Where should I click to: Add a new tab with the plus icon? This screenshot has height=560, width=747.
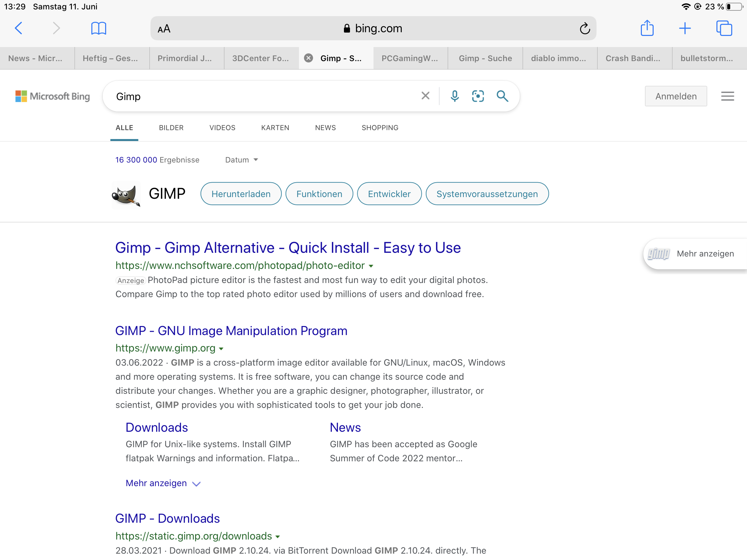click(685, 28)
